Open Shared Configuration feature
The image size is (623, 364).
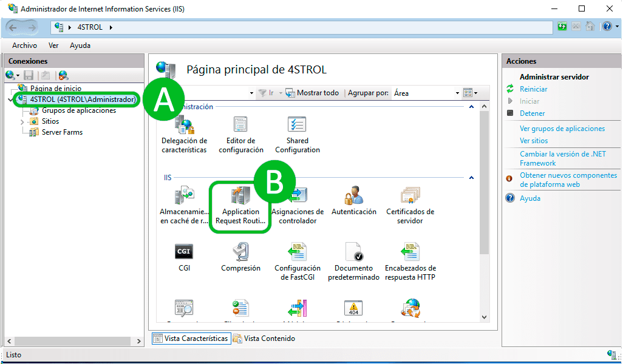297,135
